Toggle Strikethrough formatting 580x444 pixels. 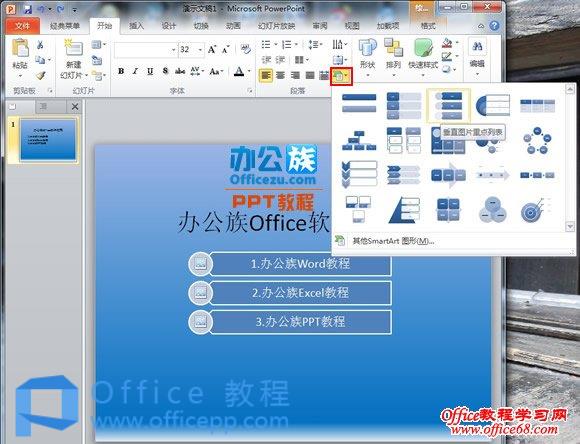click(x=180, y=71)
